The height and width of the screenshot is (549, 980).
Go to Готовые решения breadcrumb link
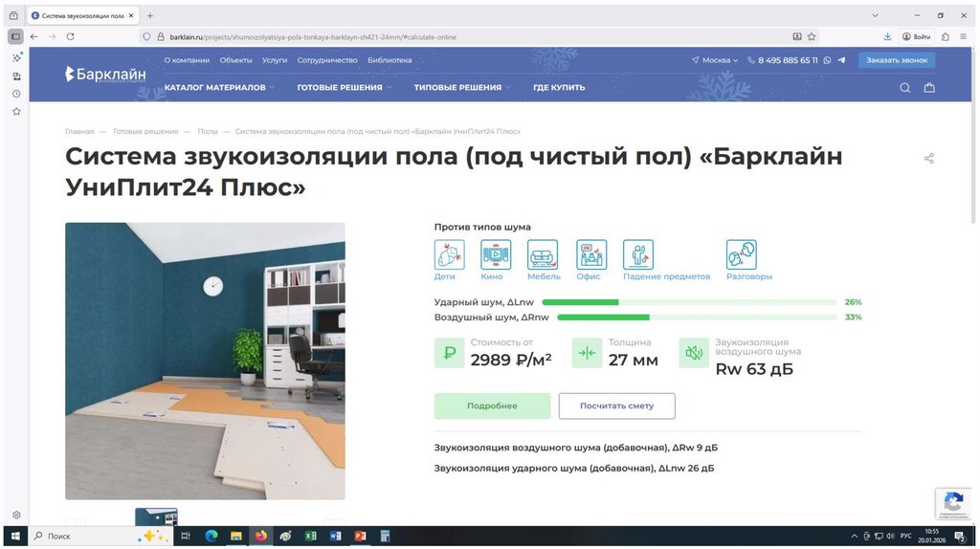tap(145, 131)
